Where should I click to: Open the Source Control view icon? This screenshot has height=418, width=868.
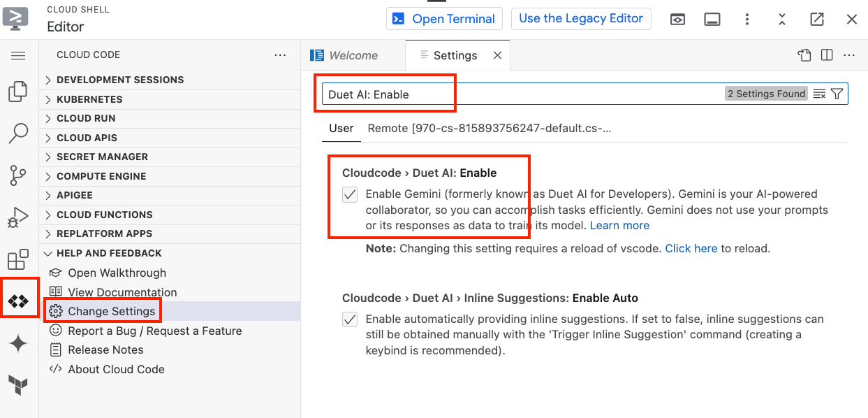[x=18, y=175]
